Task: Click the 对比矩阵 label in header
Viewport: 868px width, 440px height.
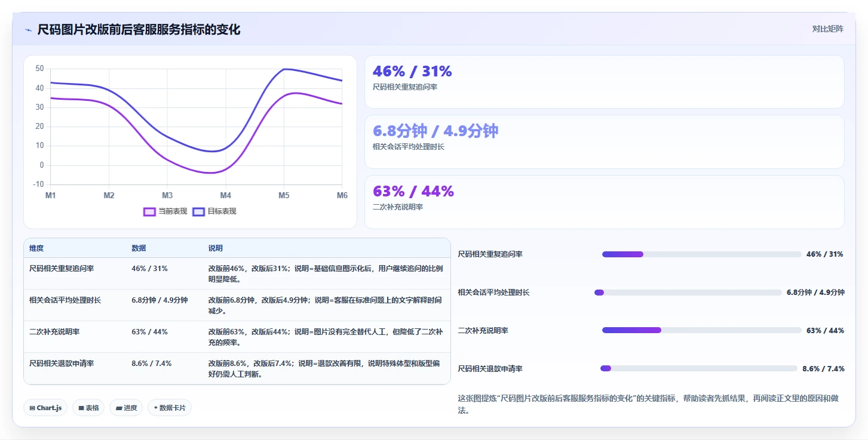Action: 827,29
